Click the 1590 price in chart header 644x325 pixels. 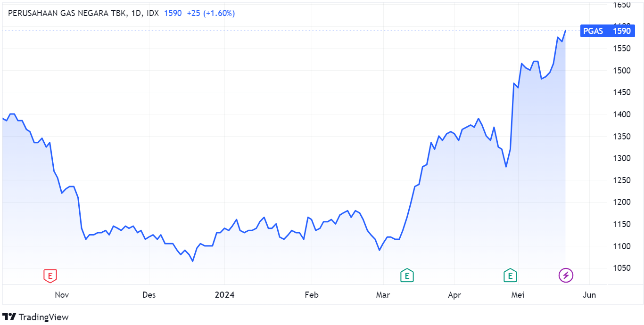pos(173,13)
